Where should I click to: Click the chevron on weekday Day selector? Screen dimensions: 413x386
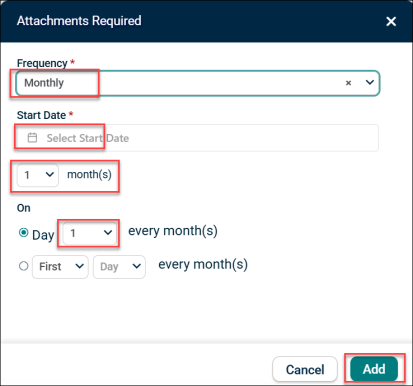coord(137,266)
